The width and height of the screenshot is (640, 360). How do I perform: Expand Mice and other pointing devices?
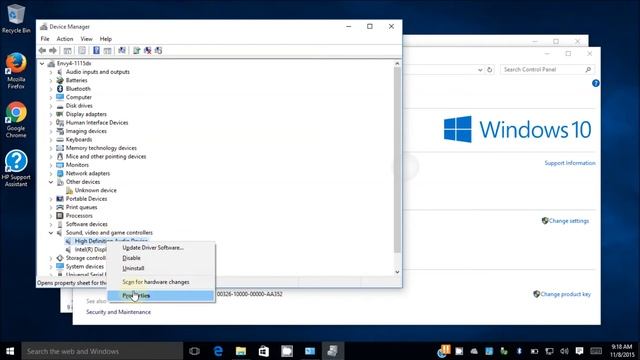(51, 157)
